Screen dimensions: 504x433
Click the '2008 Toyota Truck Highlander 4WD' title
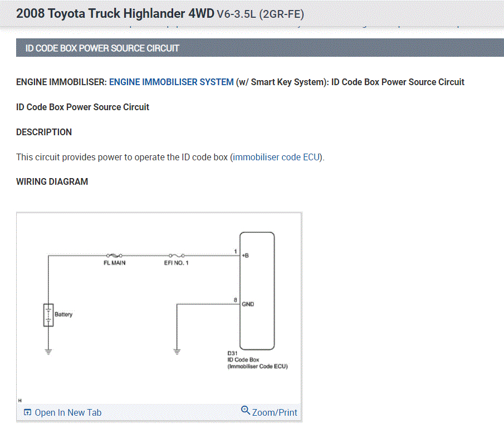(115, 13)
